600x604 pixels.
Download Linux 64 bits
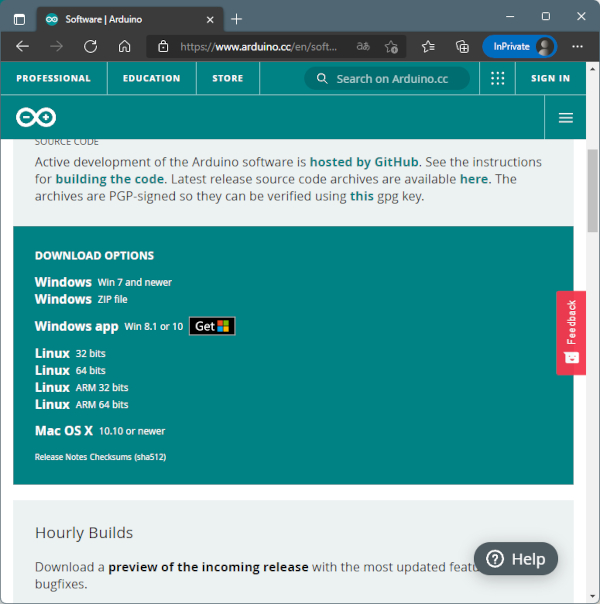(x=70, y=370)
